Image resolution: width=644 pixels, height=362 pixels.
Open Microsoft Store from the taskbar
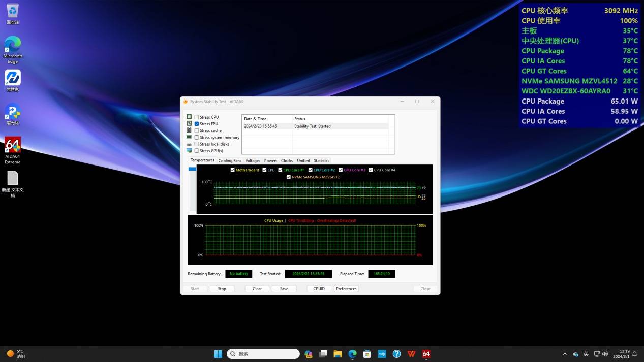coord(367,354)
